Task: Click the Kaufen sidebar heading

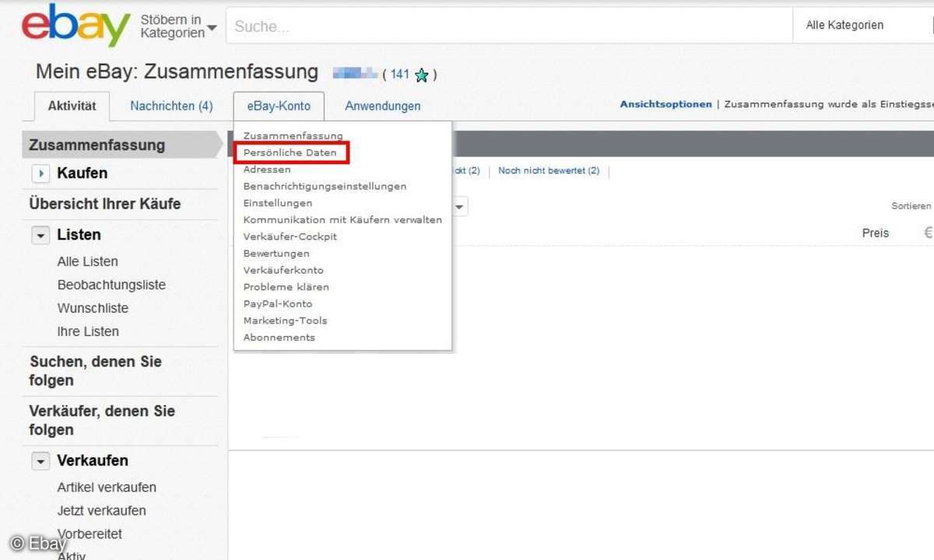Action: coord(83,173)
